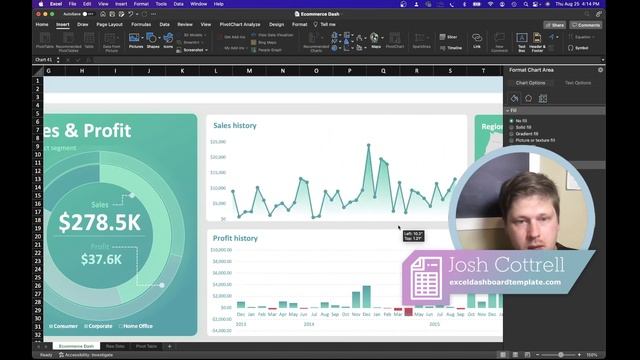Open the PivotChart Analyze tab

point(240,24)
